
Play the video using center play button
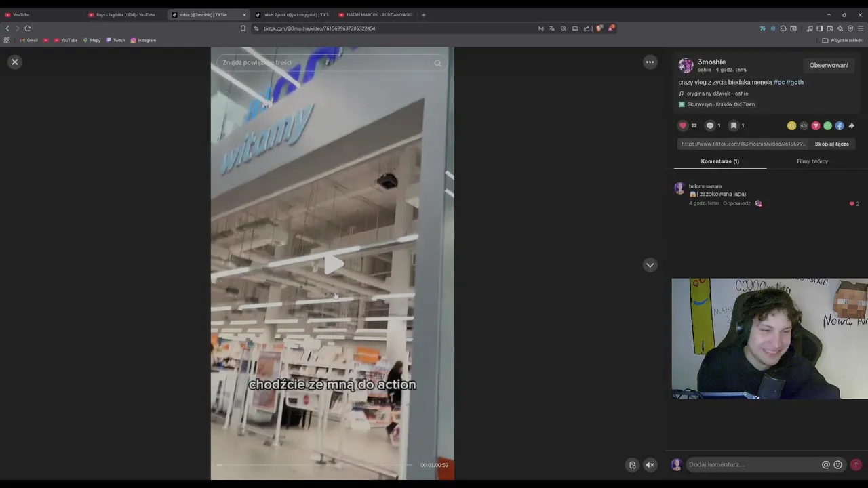332,265
